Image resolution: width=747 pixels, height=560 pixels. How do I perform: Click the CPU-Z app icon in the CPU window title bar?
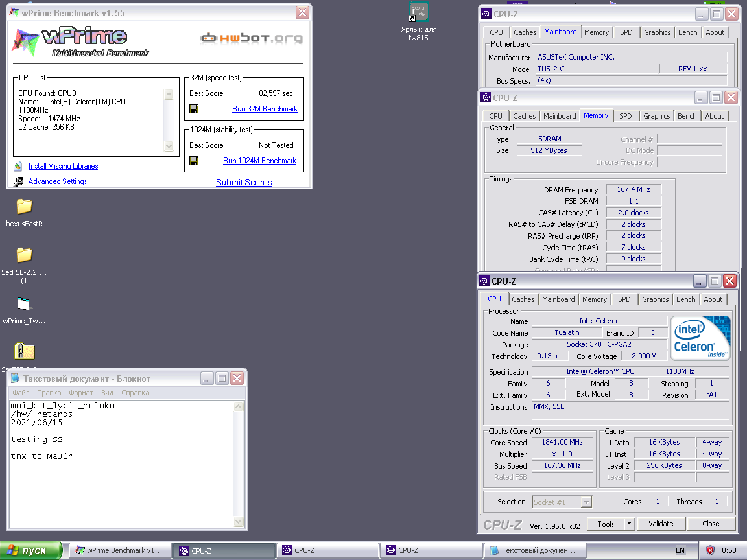484,281
